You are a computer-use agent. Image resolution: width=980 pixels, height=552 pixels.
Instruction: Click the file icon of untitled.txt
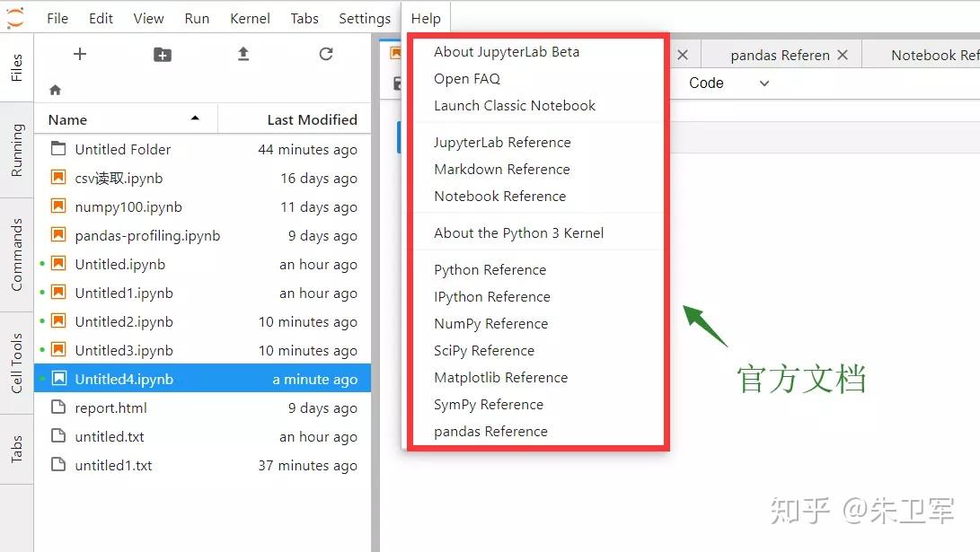pos(58,436)
